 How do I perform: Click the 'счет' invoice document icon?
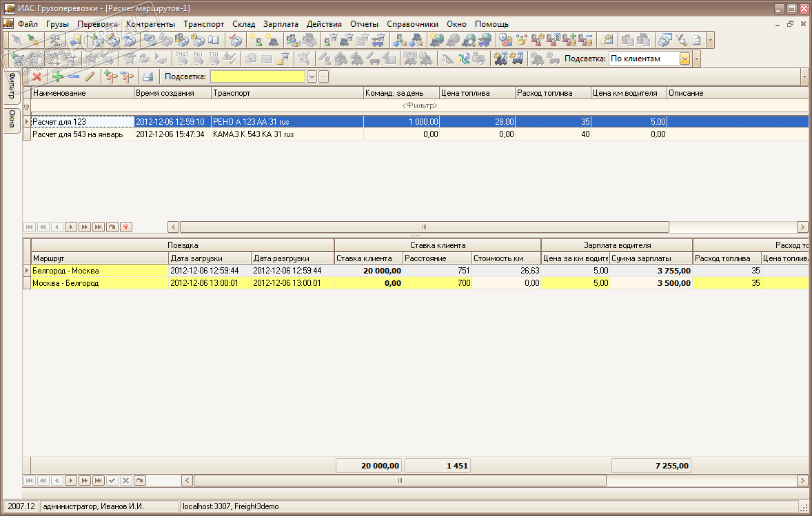(x=181, y=59)
